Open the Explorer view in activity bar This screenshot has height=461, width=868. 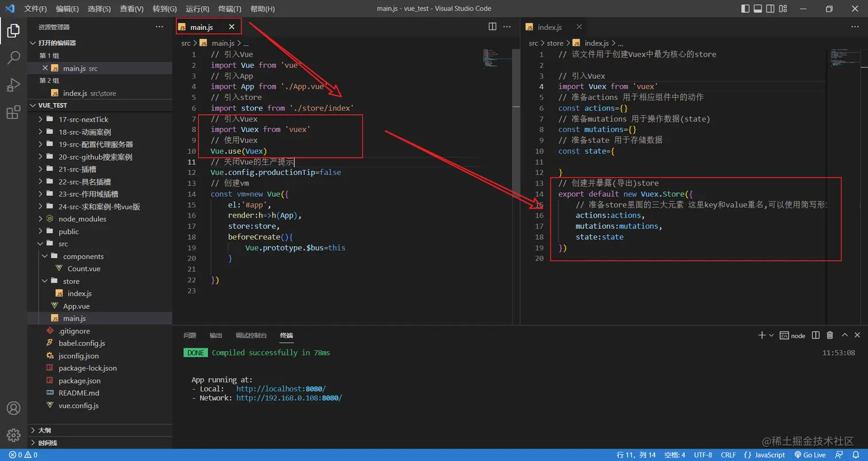coord(13,31)
